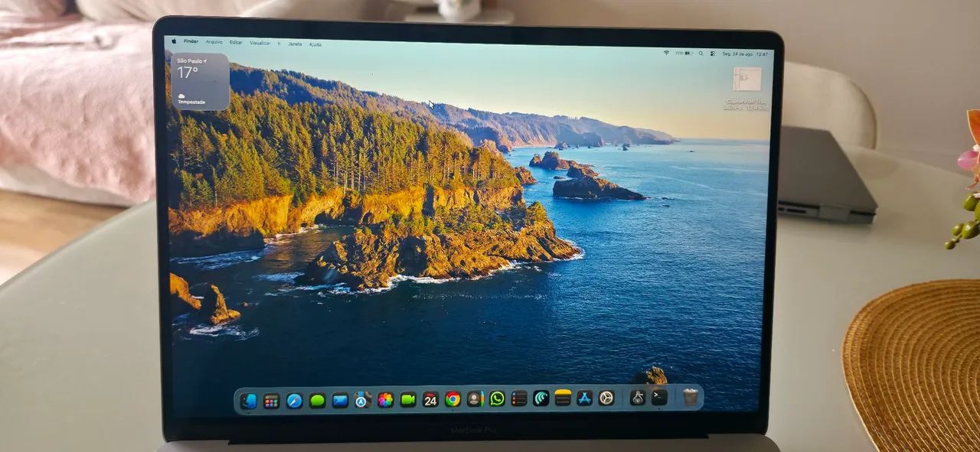The height and width of the screenshot is (452, 980).
Task: Click the date and time in menu bar
Action: click(x=745, y=54)
